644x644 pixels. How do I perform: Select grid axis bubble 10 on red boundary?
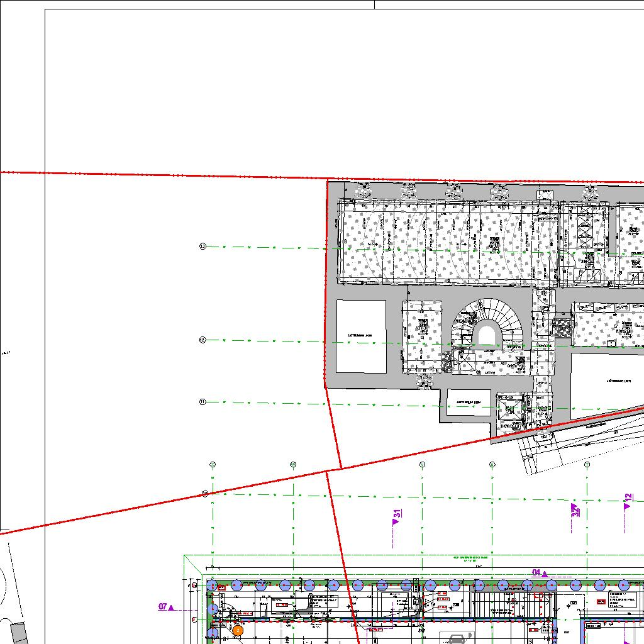point(205,494)
